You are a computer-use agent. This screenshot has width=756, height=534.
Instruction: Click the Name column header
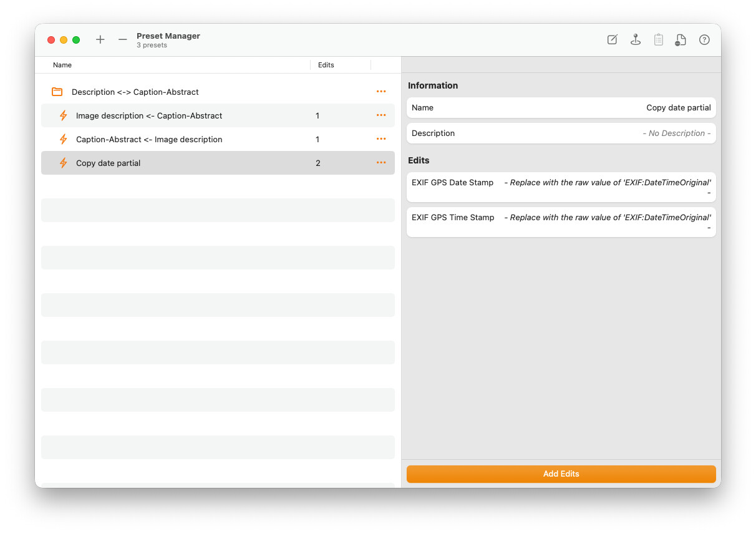point(62,65)
